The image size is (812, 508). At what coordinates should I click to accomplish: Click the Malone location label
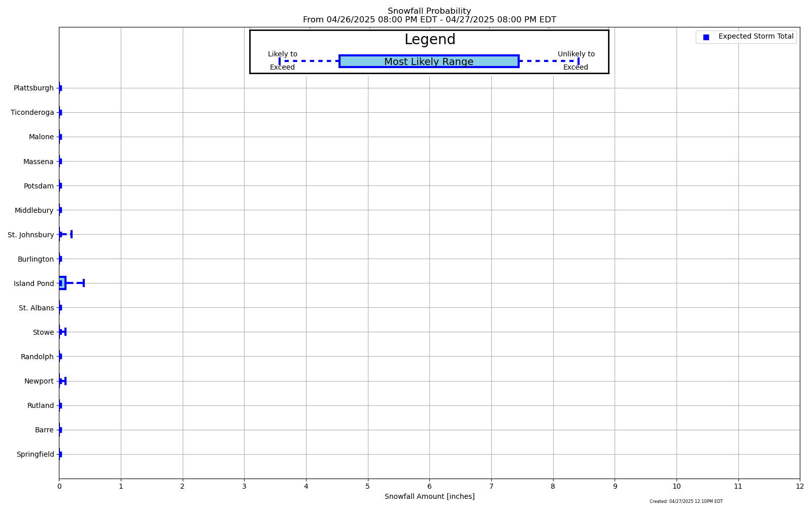point(41,137)
